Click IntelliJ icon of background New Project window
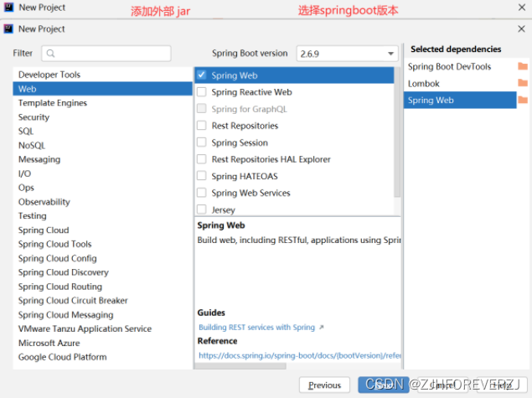This screenshot has height=398, width=532. (x=8, y=8)
